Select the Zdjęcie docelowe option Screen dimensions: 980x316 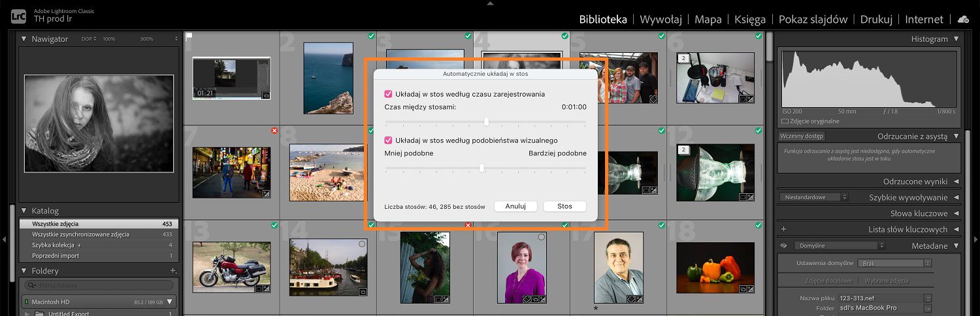click(828, 281)
